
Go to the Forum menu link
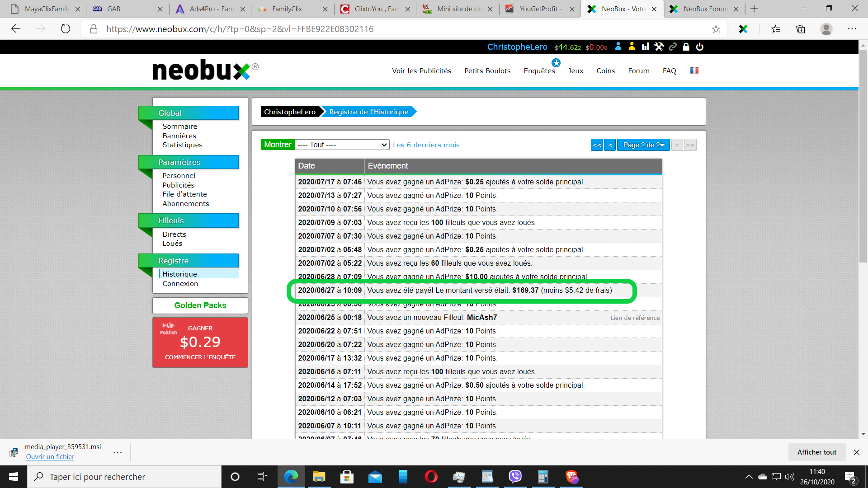[x=638, y=70]
